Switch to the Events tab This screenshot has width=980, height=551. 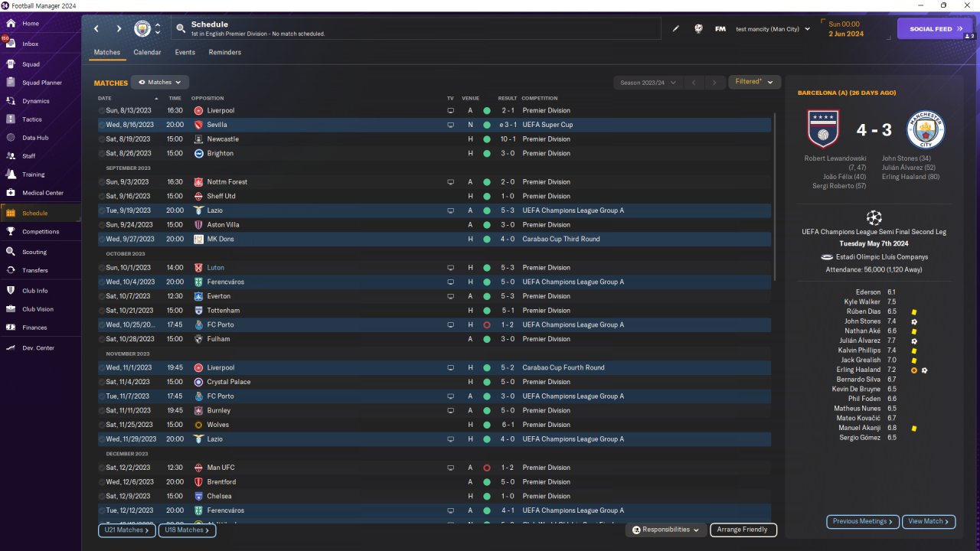(x=185, y=52)
